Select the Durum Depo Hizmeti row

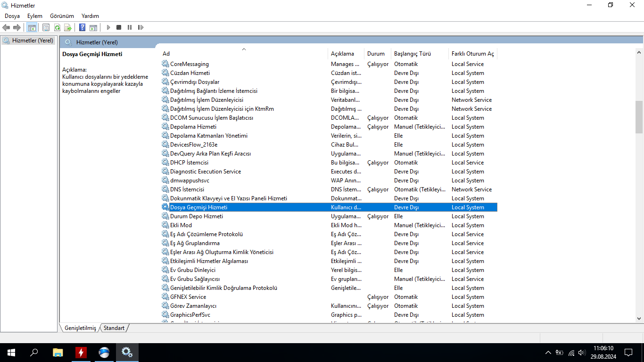pyautogui.click(x=329, y=216)
